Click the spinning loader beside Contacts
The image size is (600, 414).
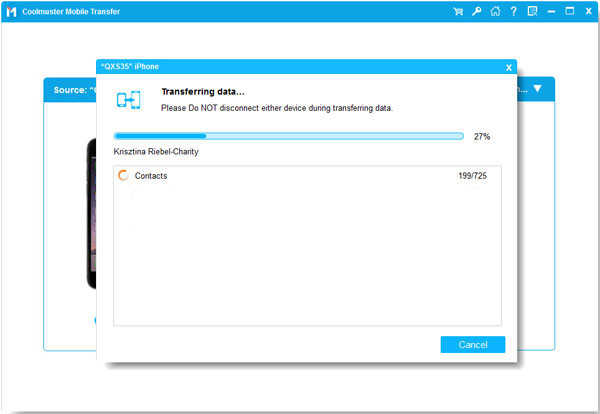click(x=123, y=176)
